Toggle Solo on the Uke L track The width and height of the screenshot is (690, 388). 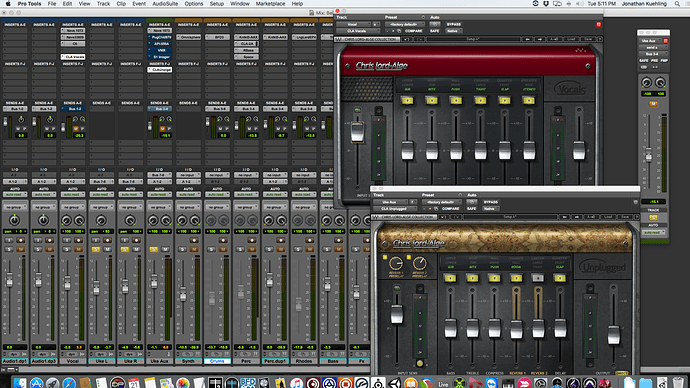96,249
